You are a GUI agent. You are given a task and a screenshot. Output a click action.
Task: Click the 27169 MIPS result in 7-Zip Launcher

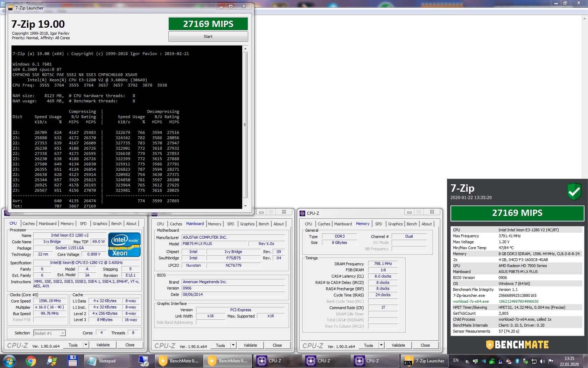coord(208,24)
